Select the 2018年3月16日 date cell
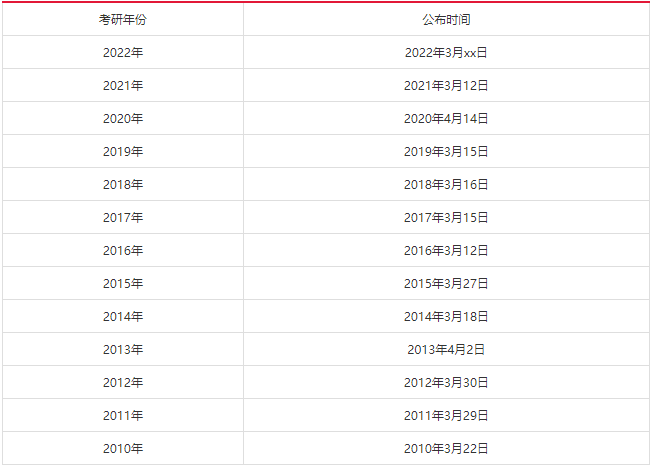 (446, 184)
